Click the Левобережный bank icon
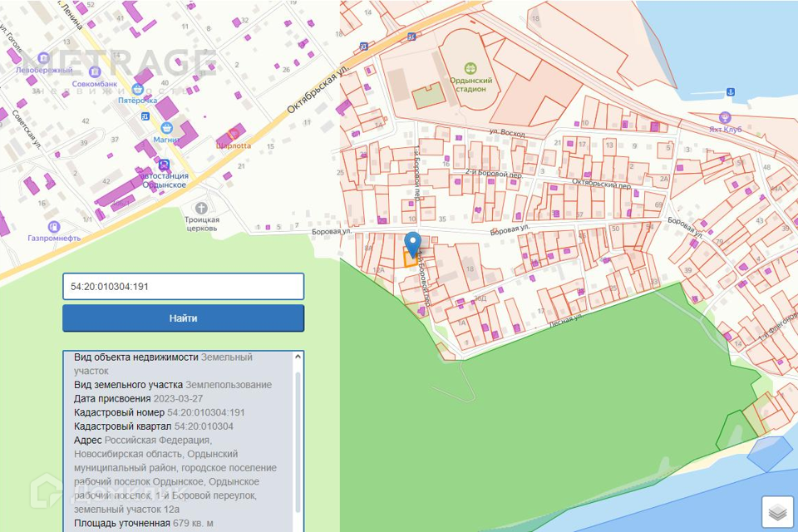This screenshot has height=532, width=798. pos(43,57)
